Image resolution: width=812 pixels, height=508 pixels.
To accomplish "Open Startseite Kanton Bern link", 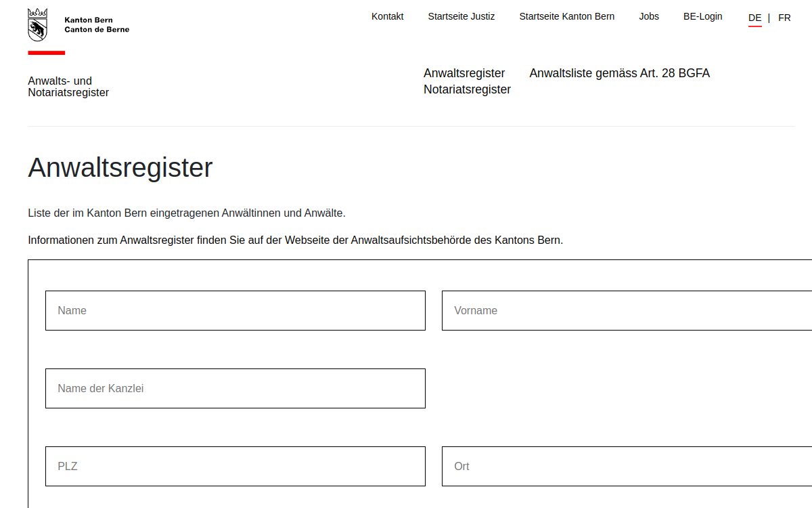I will click(x=567, y=16).
